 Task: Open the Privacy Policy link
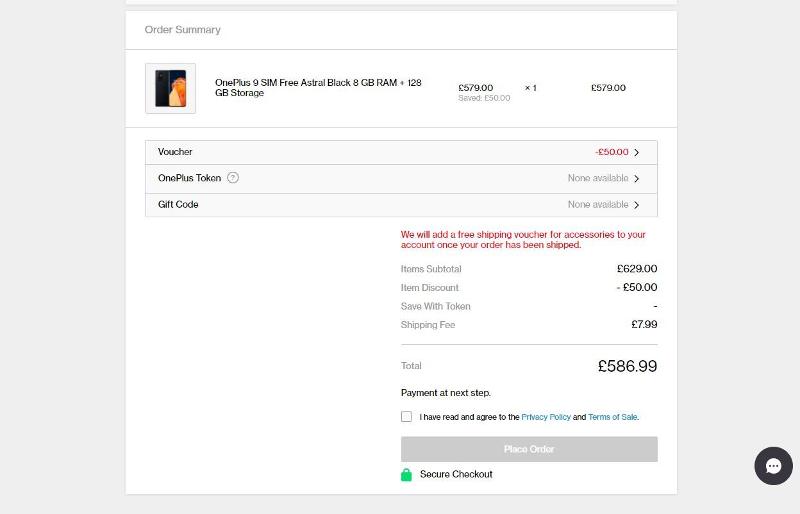pyautogui.click(x=546, y=417)
